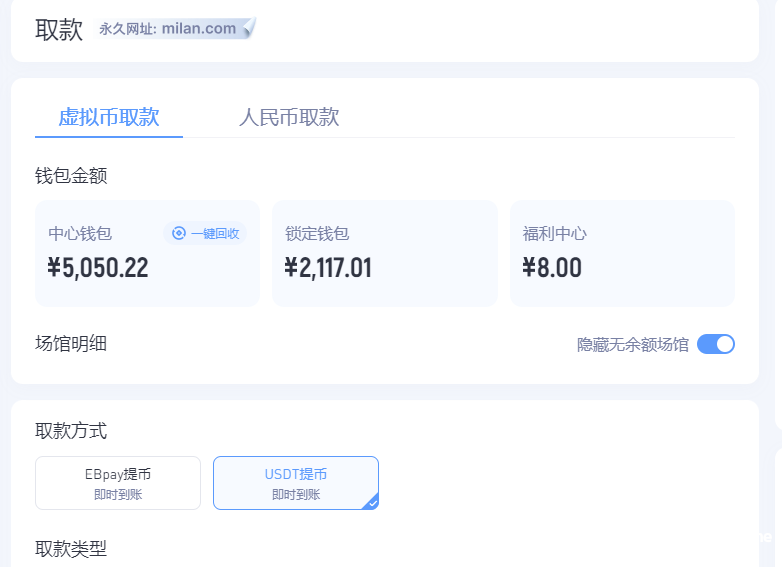Click the ¥8.00 welfare center balance
Screen dimensions: 782x567
point(552,268)
